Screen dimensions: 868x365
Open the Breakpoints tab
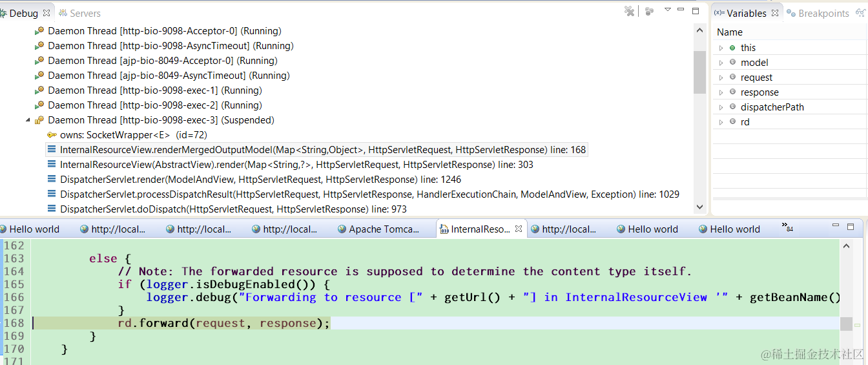click(818, 13)
